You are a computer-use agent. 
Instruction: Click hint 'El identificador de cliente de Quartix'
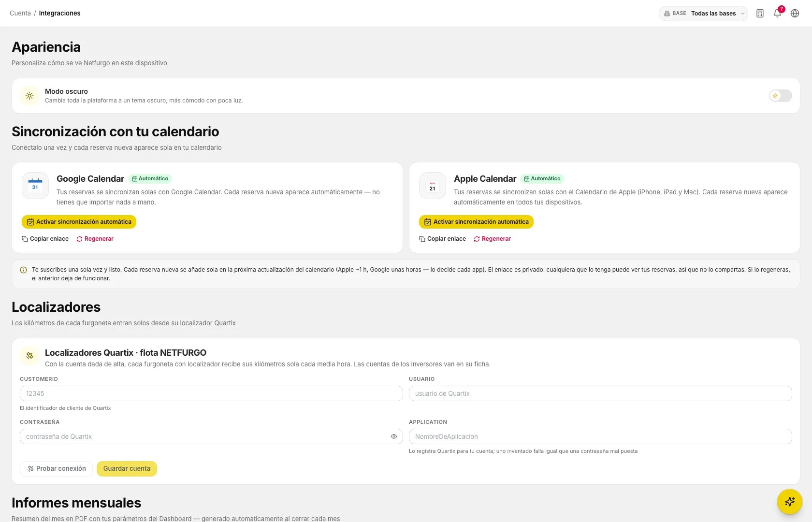[x=65, y=408]
